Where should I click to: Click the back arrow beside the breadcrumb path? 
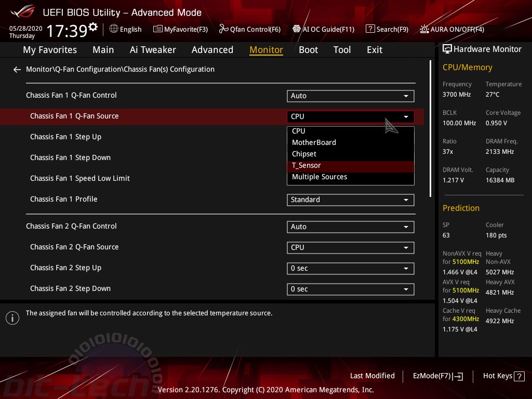pos(17,70)
